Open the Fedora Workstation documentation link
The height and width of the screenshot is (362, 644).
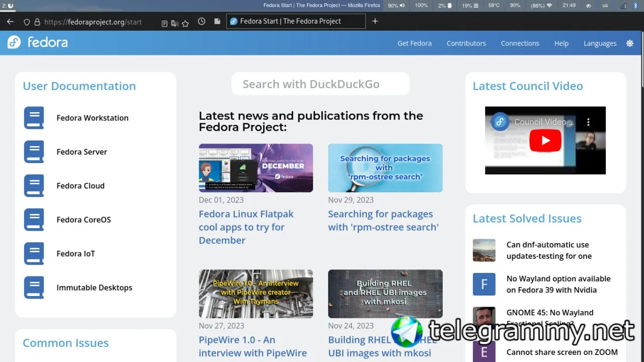(x=93, y=118)
